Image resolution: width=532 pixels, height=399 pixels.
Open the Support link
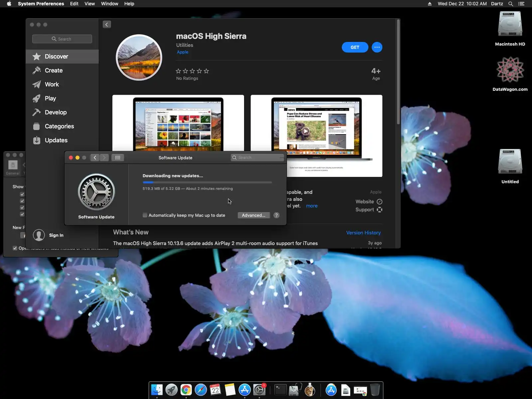(x=369, y=209)
